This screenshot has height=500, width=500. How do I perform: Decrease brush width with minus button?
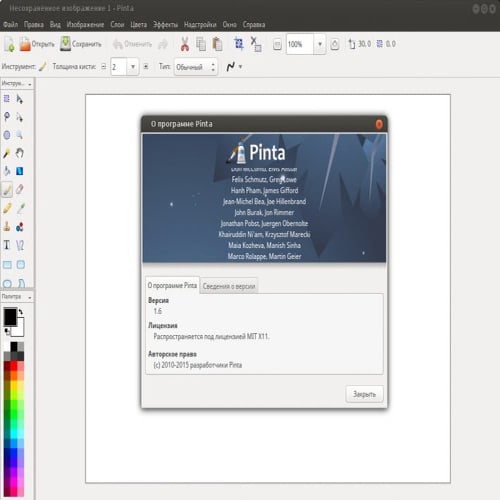click(104, 67)
